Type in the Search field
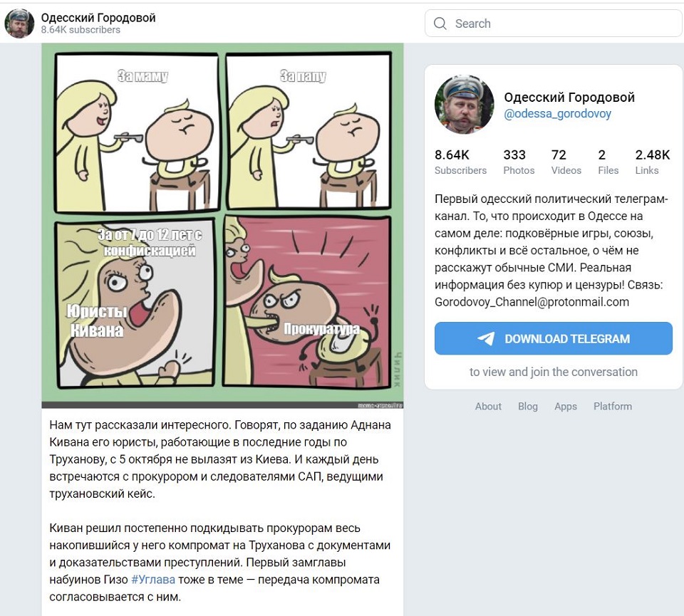 pos(563,24)
